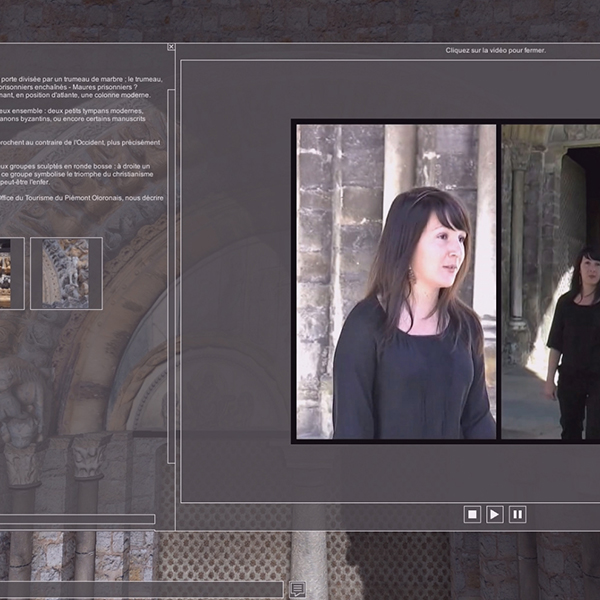
Task: Click the right video frame with doorway
Action: tap(551, 281)
